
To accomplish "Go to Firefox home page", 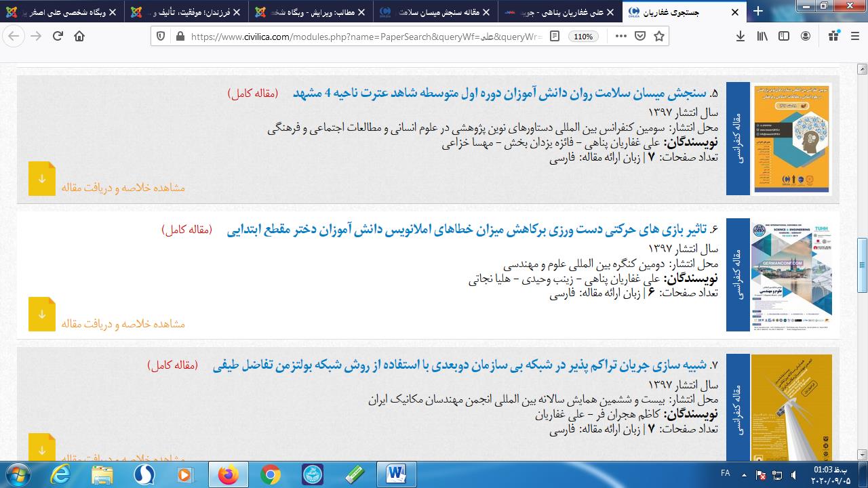I will click(79, 37).
